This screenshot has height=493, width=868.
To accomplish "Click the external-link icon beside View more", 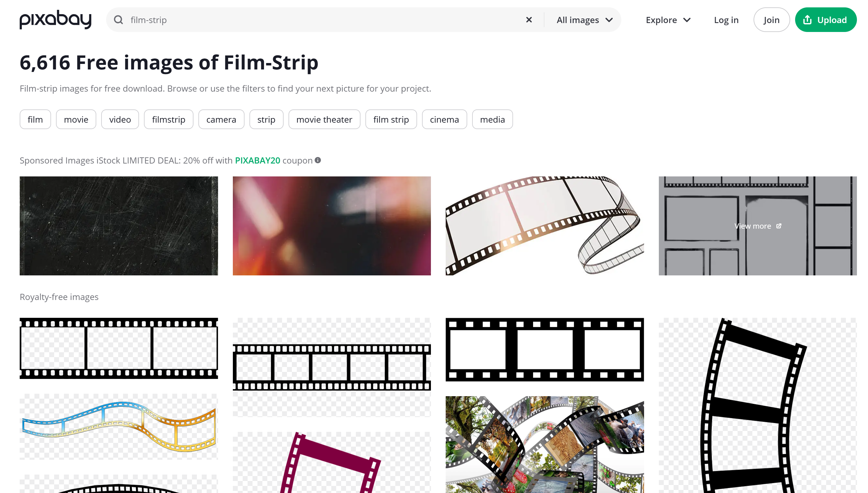I will [779, 226].
